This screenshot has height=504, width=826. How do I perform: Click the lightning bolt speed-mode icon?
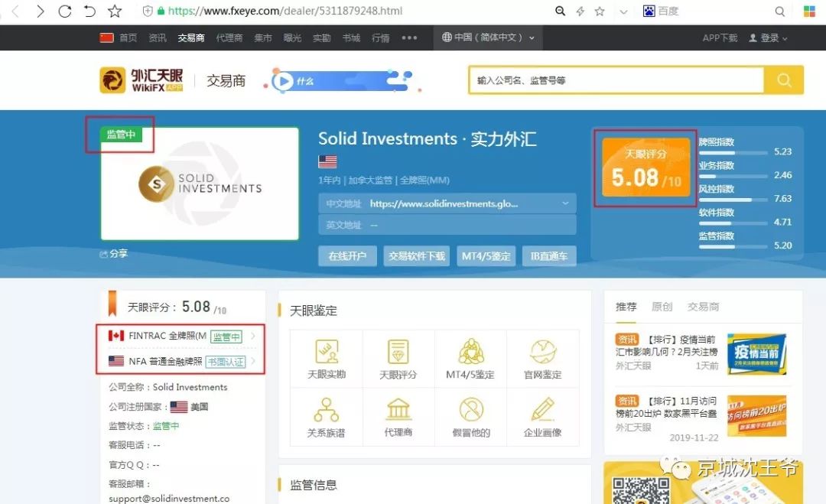click(580, 11)
